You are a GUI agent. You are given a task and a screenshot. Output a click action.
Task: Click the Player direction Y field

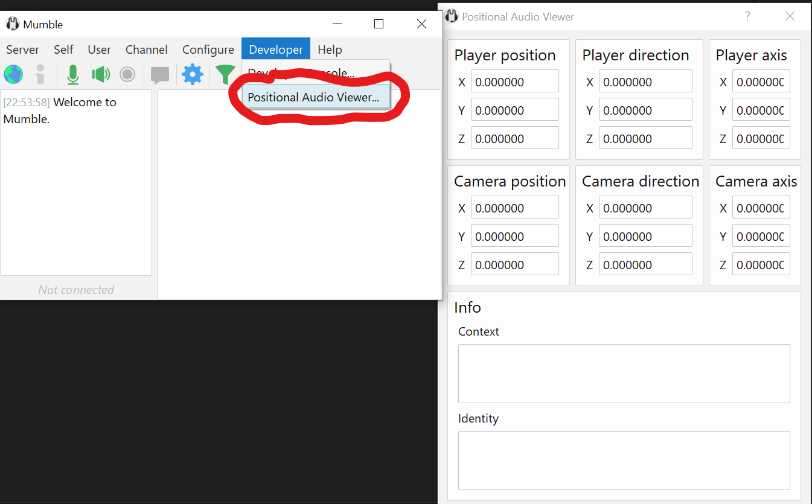645,110
